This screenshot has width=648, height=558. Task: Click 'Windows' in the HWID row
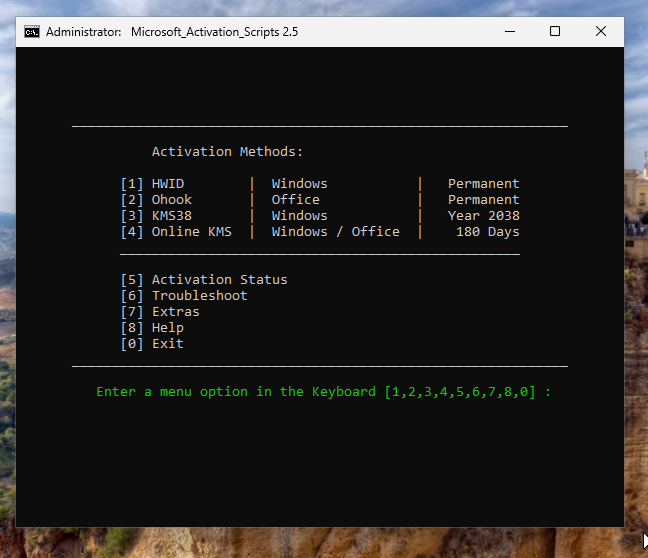pos(300,184)
